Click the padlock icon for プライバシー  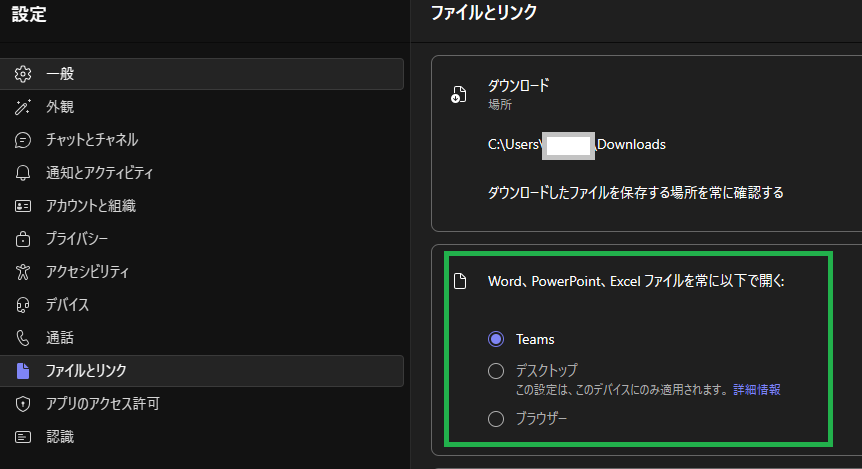(23, 239)
